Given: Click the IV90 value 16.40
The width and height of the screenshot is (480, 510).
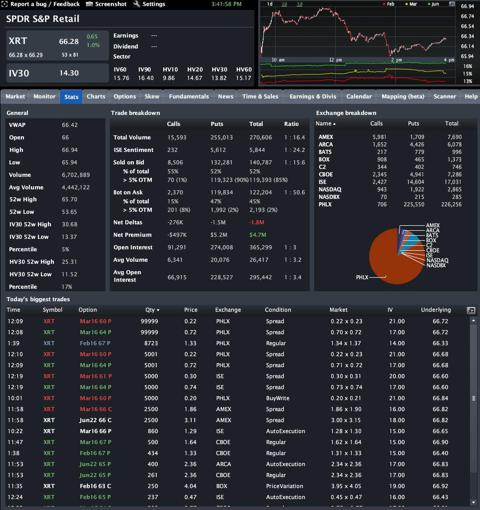Looking at the screenshot, I should (146, 78).
